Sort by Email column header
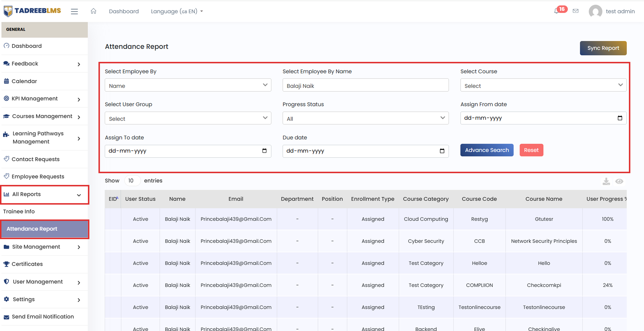The width and height of the screenshot is (644, 331). click(x=236, y=199)
